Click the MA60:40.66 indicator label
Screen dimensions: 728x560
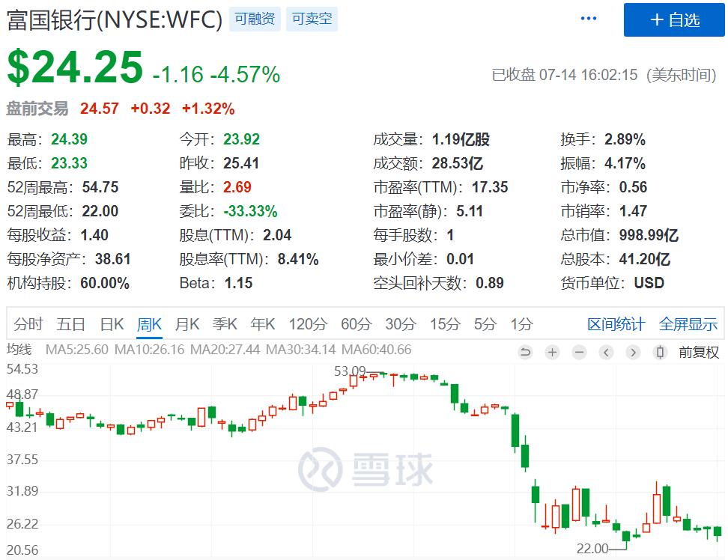(376, 350)
